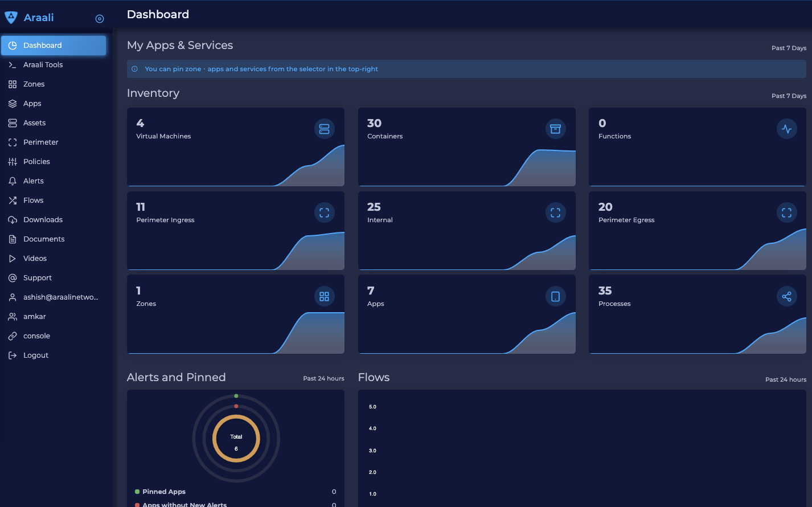Screen dimensions: 812x507
Task: Open Flows in the sidebar
Action: [x=54, y=201]
